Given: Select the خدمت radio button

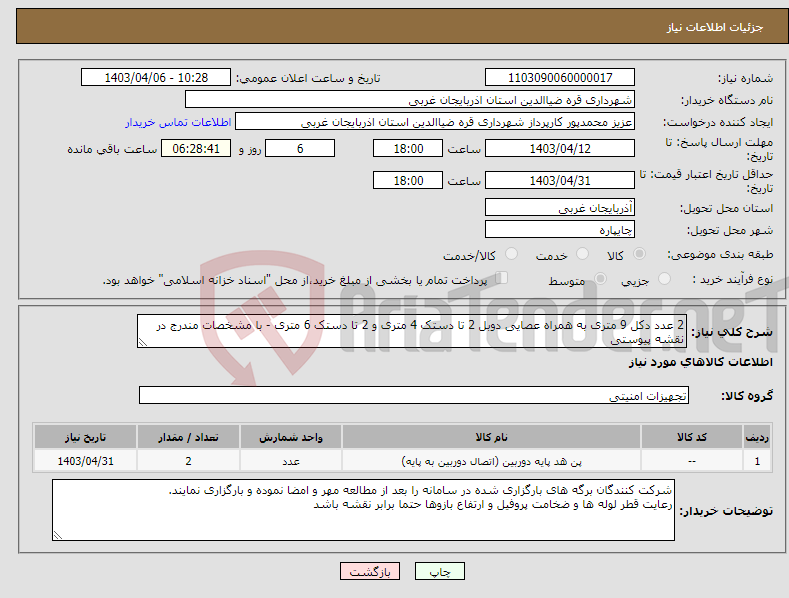Looking at the screenshot, I should click(x=582, y=254).
